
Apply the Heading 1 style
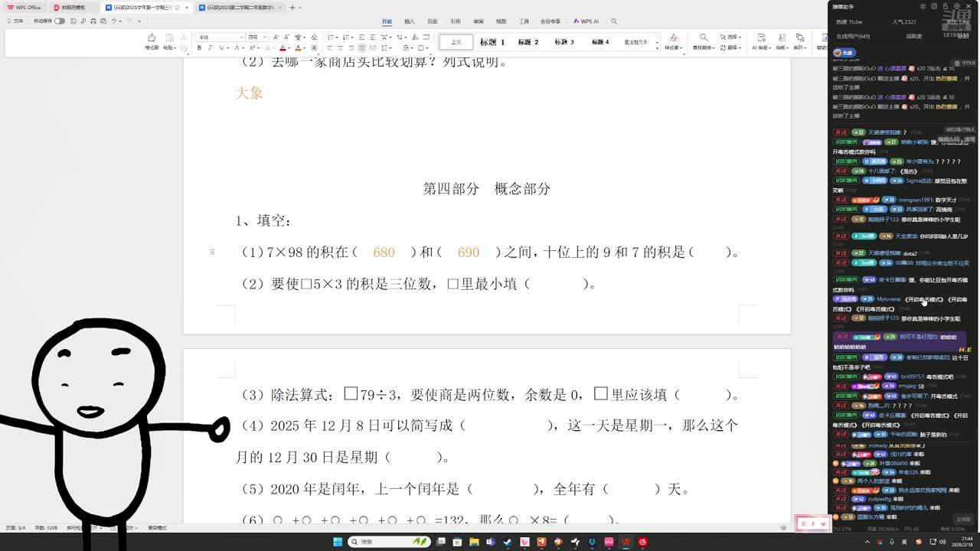[492, 42]
